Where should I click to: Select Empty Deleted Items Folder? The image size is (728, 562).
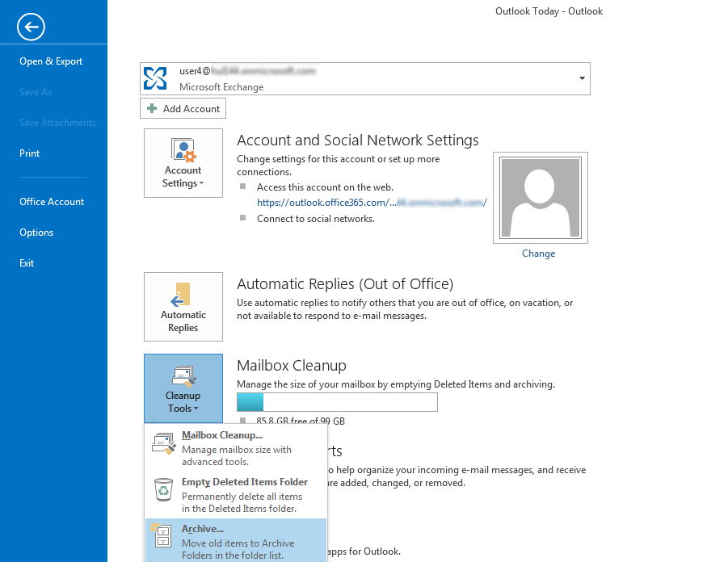click(236, 495)
